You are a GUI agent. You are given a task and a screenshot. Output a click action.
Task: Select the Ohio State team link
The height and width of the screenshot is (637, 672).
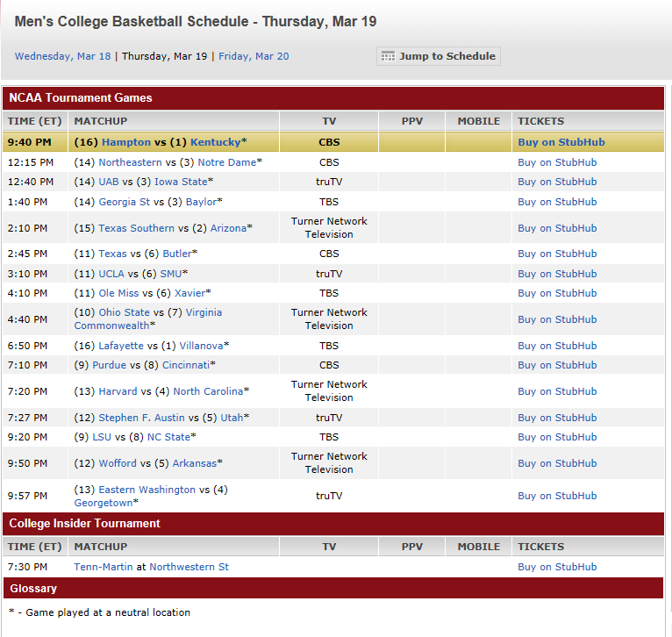tap(125, 312)
